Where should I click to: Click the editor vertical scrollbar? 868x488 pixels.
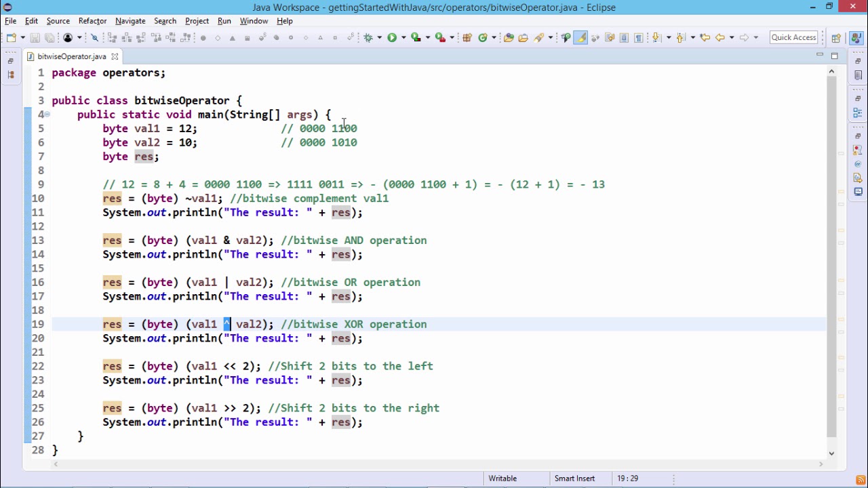tap(831, 258)
